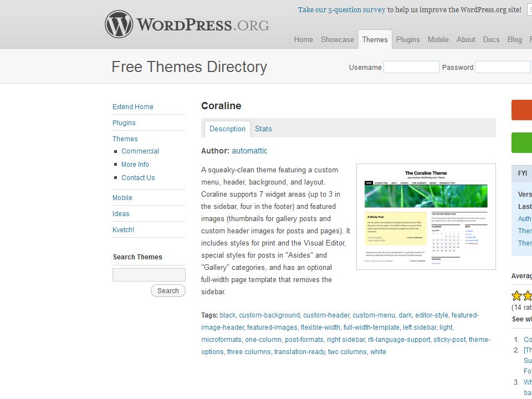This screenshot has width=532, height=399.
Task: Open the rtl-language-support tag
Action: click(x=399, y=340)
